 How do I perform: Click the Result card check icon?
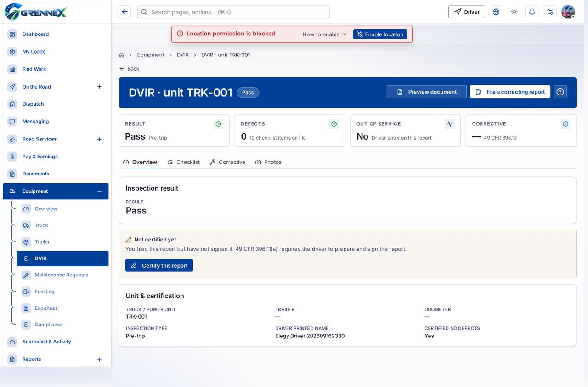(219, 124)
